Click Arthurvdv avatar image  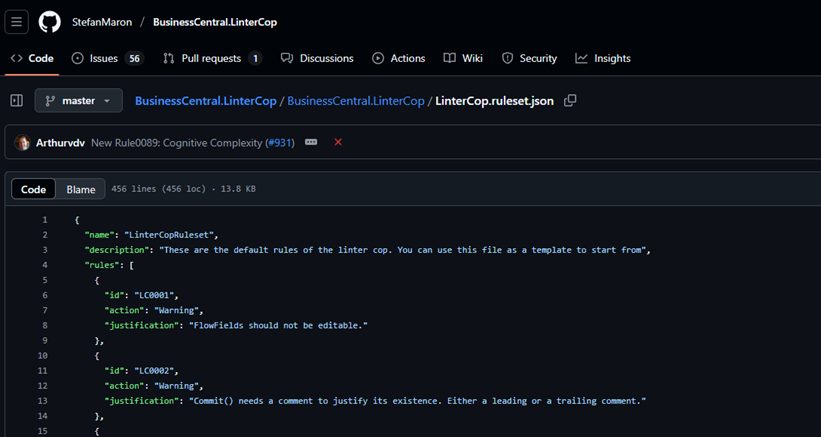23,142
